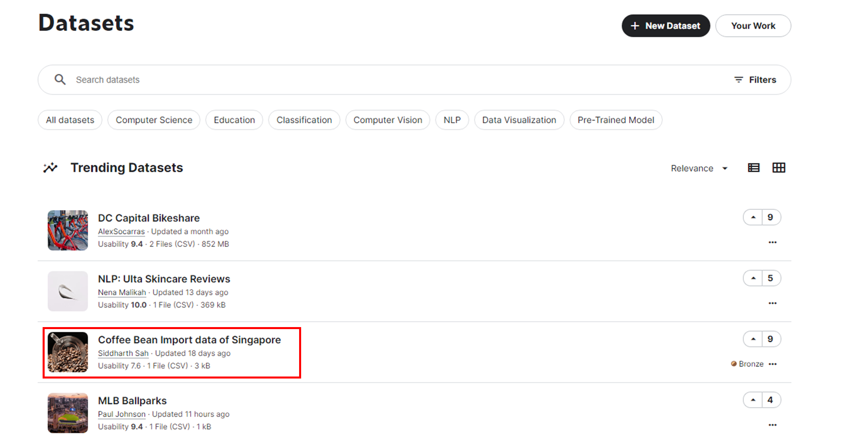The image size is (868, 440).
Task: Select the Computer Science category chip
Action: tap(154, 120)
